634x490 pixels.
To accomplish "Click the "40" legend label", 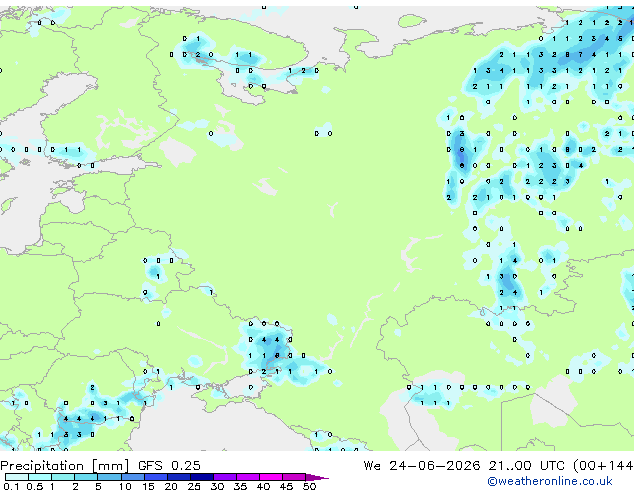I will pyautogui.click(x=263, y=486).
